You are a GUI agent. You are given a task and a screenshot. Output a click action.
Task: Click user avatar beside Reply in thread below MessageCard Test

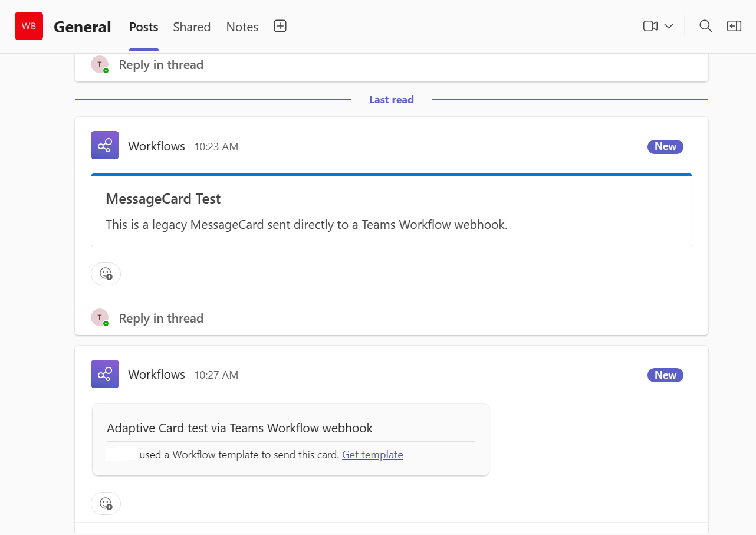[100, 318]
